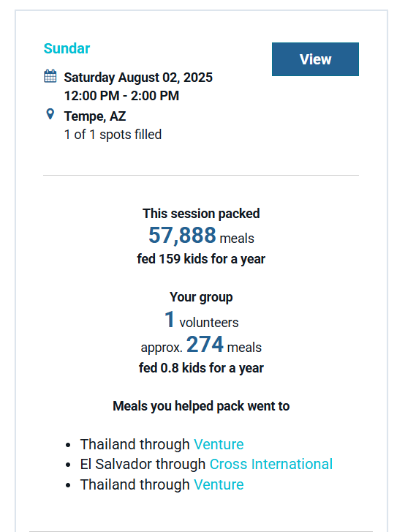Click the 57,888 meals figure
Viewport: 405px width, 532px height.
coord(201,235)
